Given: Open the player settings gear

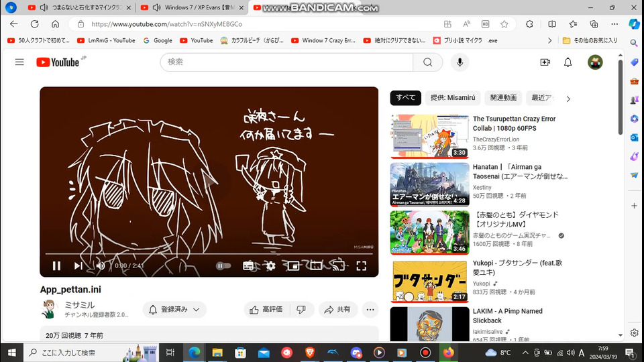Looking at the screenshot, I should (x=270, y=266).
